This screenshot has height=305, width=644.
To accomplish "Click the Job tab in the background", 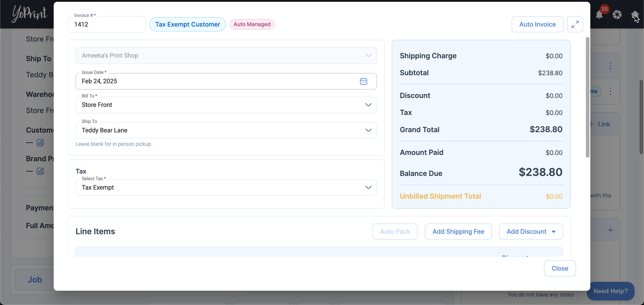I will click(x=34, y=280).
